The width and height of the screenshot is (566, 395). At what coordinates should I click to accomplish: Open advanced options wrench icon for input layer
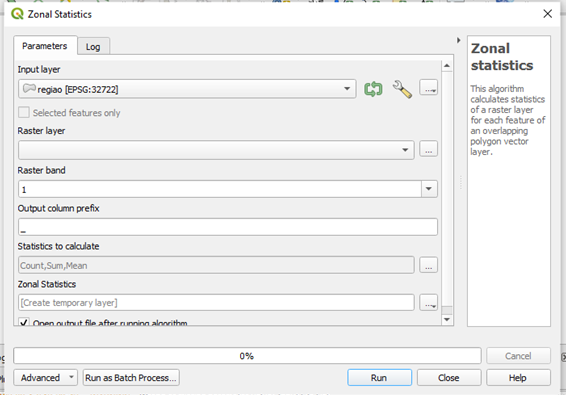[402, 89]
